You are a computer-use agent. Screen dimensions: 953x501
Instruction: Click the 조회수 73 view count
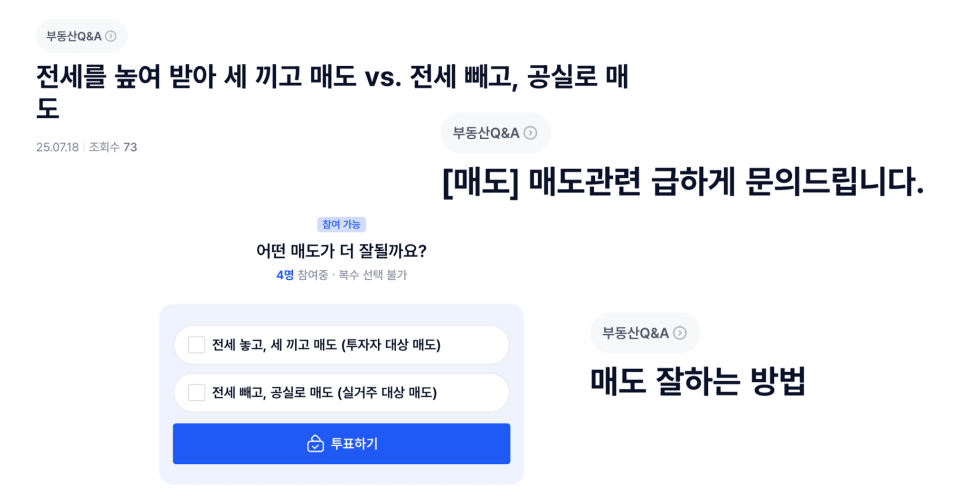click(x=113, y=147)
